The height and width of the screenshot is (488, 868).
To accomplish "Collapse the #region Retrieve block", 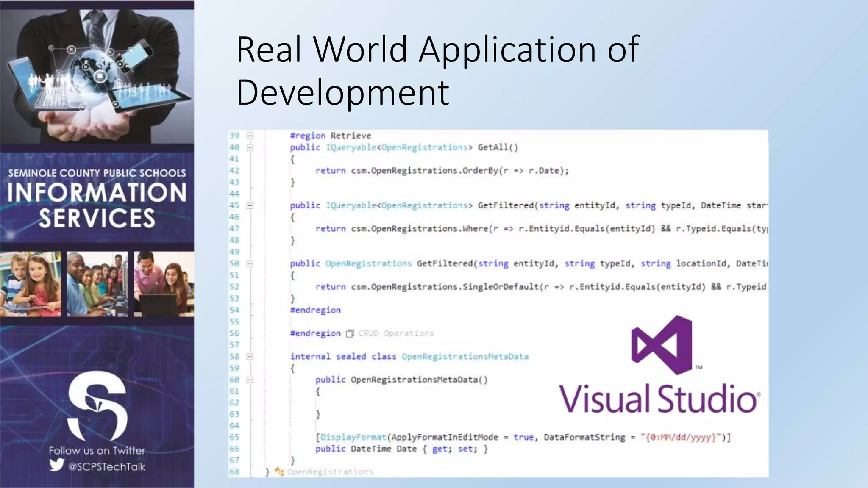I will pos(250,136).
